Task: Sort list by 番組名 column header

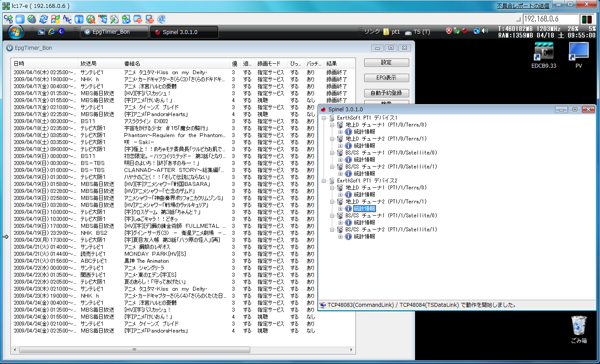Action: (176, 64)
